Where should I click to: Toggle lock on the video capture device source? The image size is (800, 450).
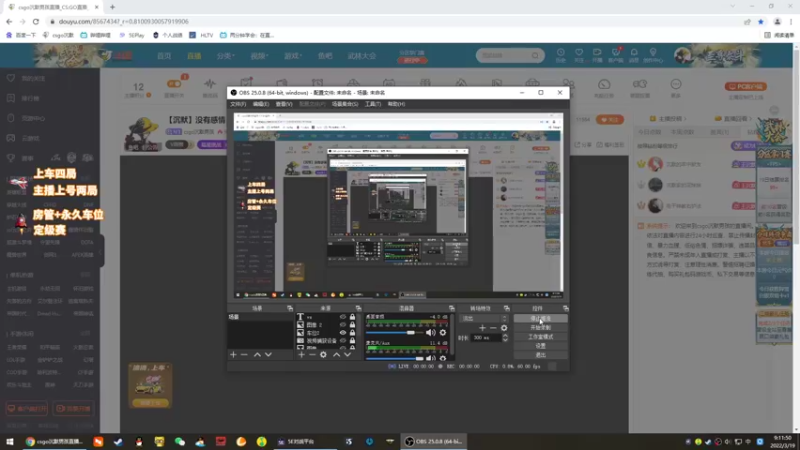352,340
